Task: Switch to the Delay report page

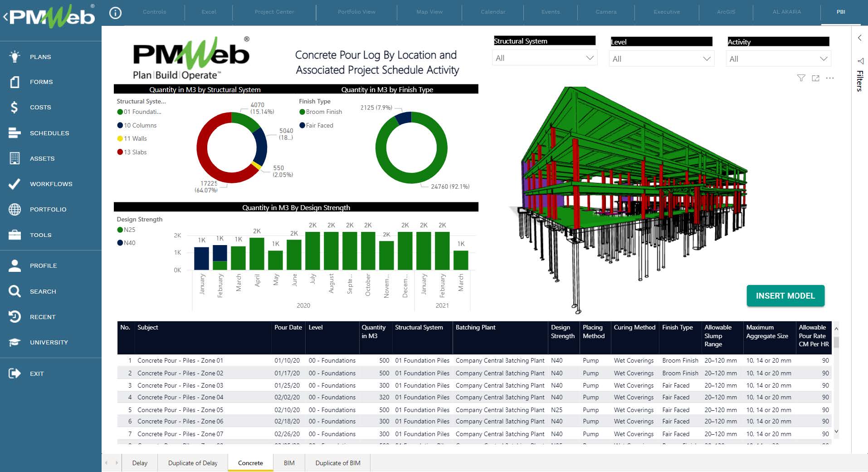Action: [140, 463]
